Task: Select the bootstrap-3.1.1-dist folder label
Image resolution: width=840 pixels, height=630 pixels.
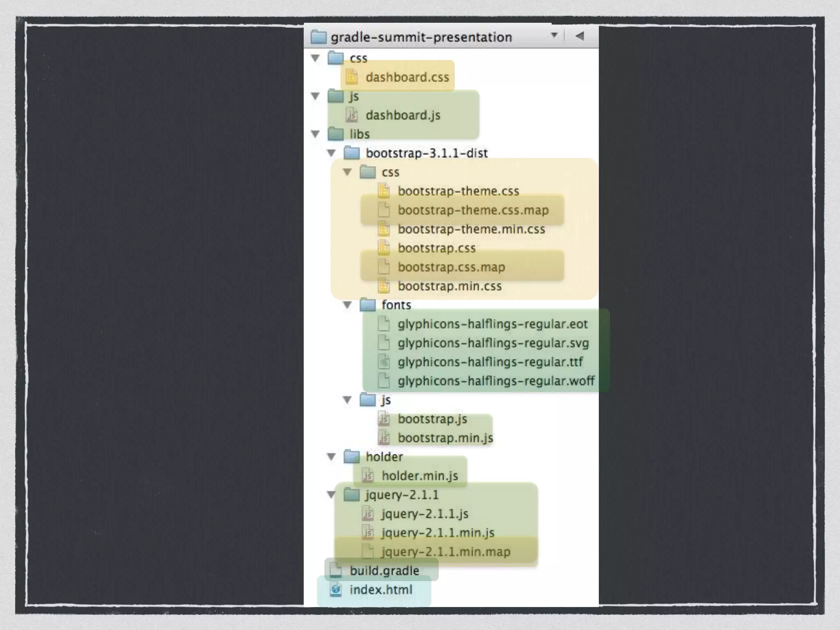Action: pyautogui.click(x=427, y=153)
